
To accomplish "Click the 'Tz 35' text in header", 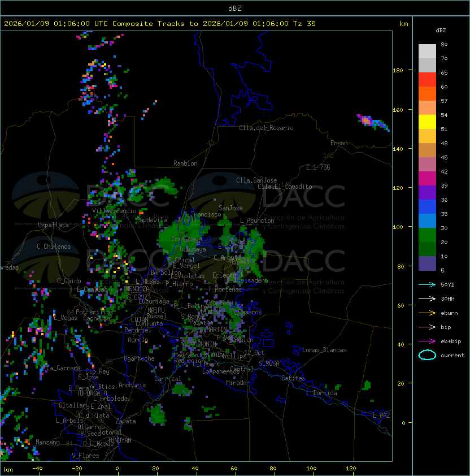I will click(x=304, y=24).
